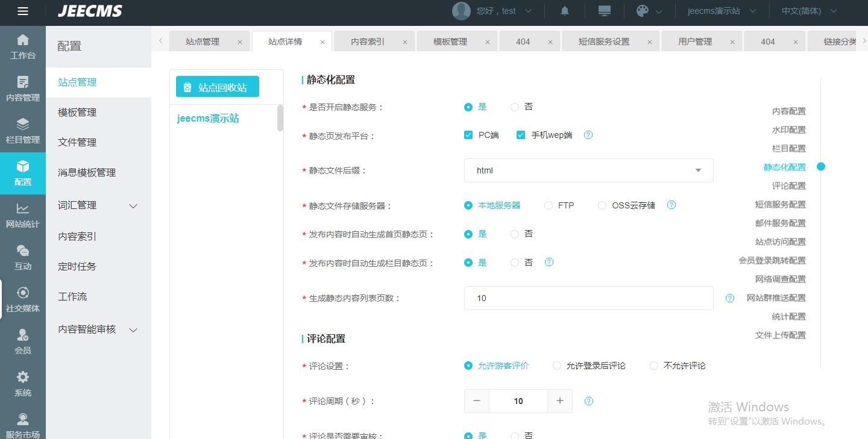Screen dimensions: 868x439
Task: Jump to 邮件服务配置 anchor link
Action: [x=780, y=223]
